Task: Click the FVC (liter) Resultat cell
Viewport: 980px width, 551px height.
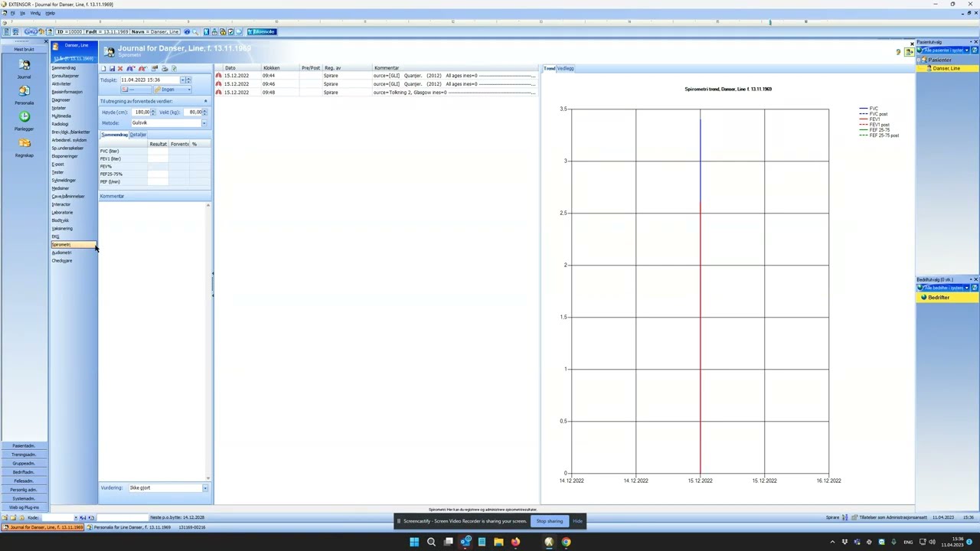Action: (x=158, y=152)
